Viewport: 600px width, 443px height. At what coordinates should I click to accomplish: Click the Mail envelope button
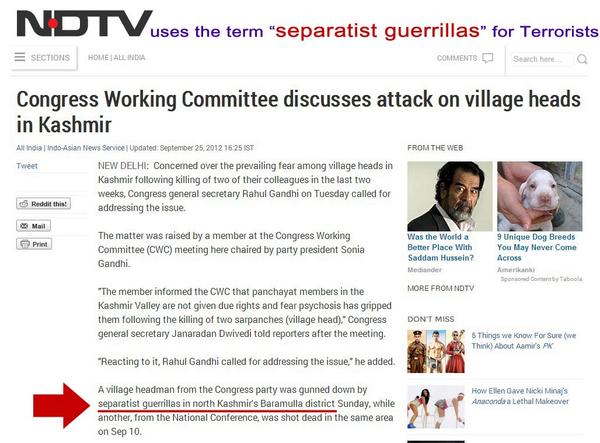(33, 226)
